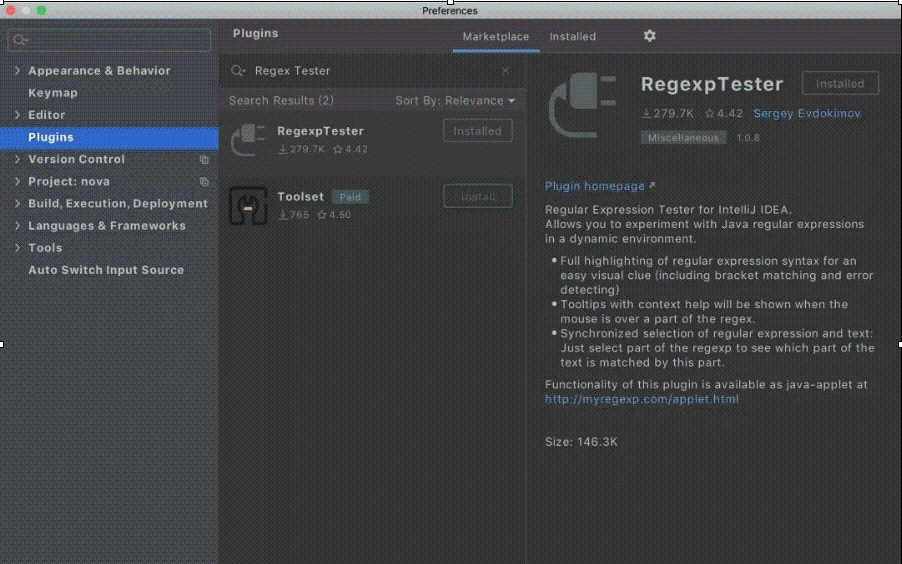Click the Toolset plugin icon
Viewport: 902px width, 564px height.
[247, 205]
